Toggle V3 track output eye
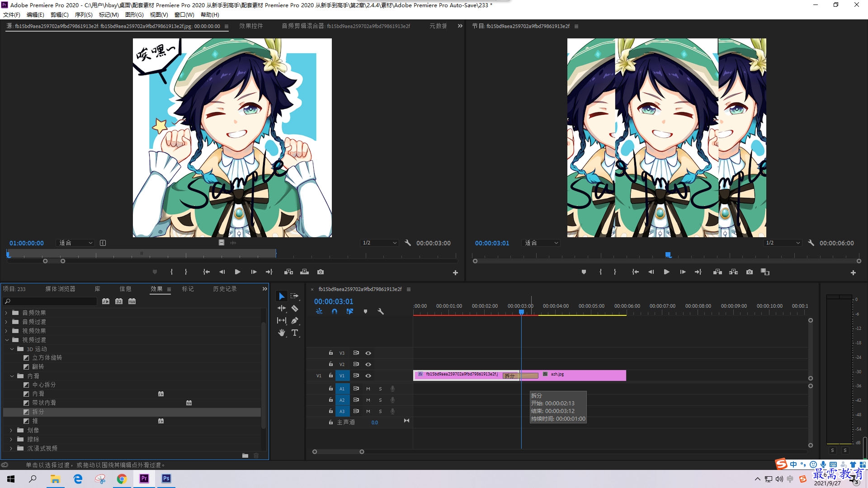The image size is (868, 488). pyautogui.click(x=368, y=353)
